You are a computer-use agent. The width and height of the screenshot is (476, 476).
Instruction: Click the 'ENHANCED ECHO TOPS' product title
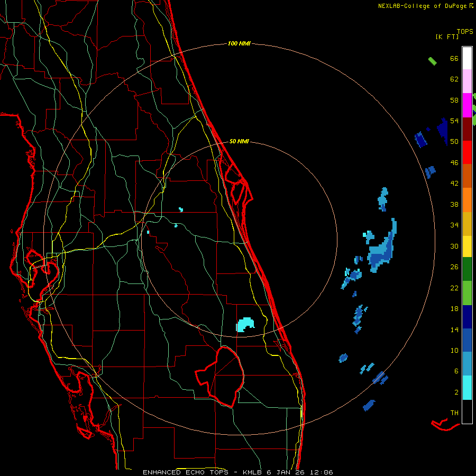point(186,472)
